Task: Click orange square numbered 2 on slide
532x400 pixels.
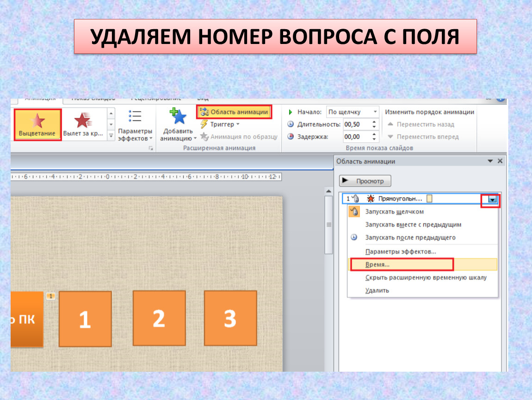Action: tap(159, 318)
